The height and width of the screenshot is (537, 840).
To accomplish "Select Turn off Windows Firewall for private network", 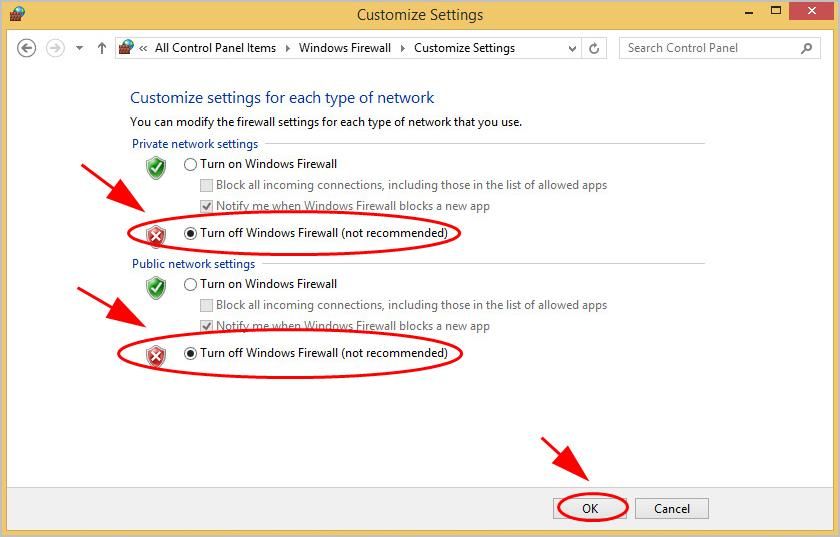I will tap(191, 233).
